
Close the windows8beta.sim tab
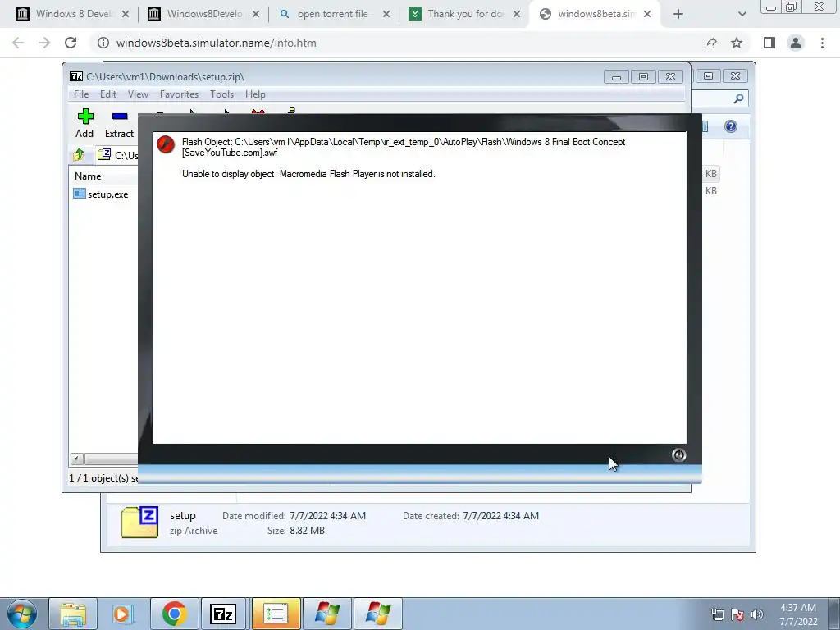(647, 14)
